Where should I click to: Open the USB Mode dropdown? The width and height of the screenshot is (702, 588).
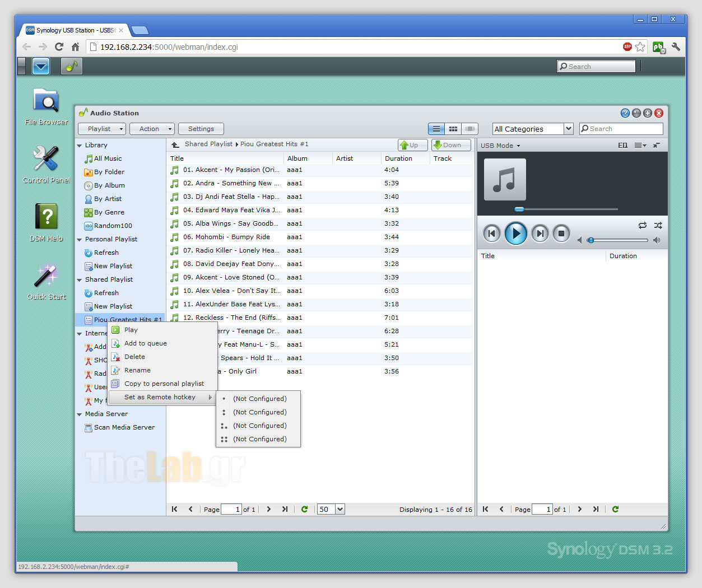tap(500, 146)
